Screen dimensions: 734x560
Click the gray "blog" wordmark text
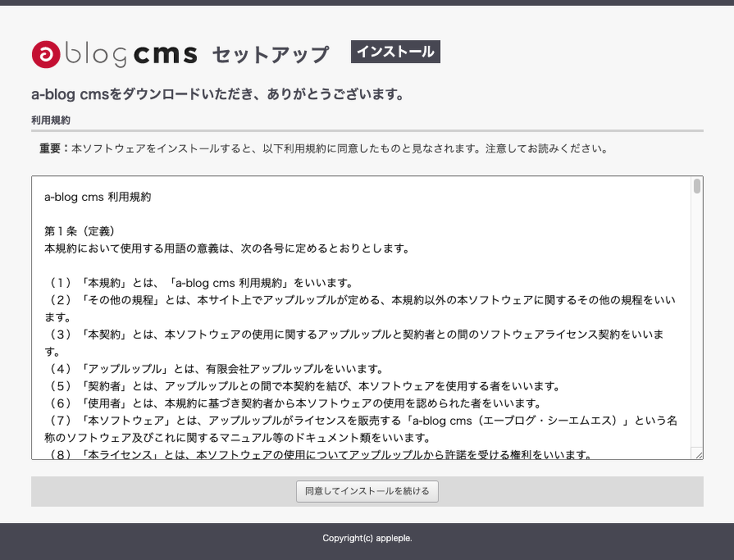[95, 55]
